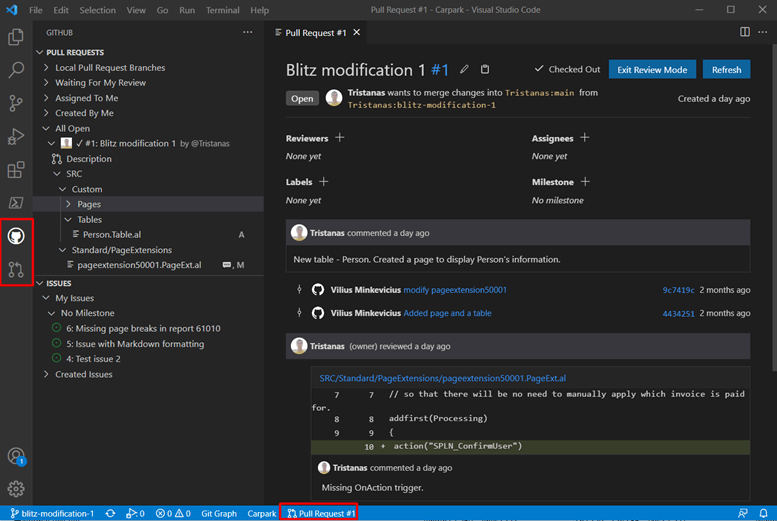Open GitHub Pull Requests view icon

coord(16,269)
